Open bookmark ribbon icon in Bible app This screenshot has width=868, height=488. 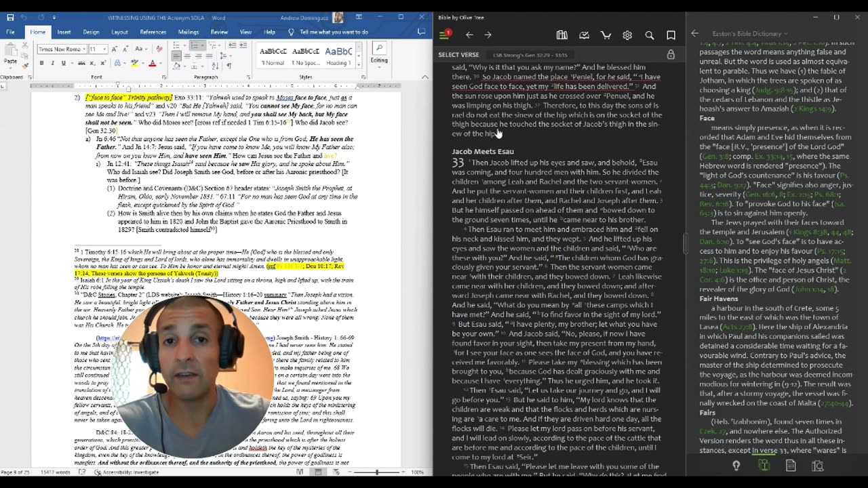[x=671, y=35]
